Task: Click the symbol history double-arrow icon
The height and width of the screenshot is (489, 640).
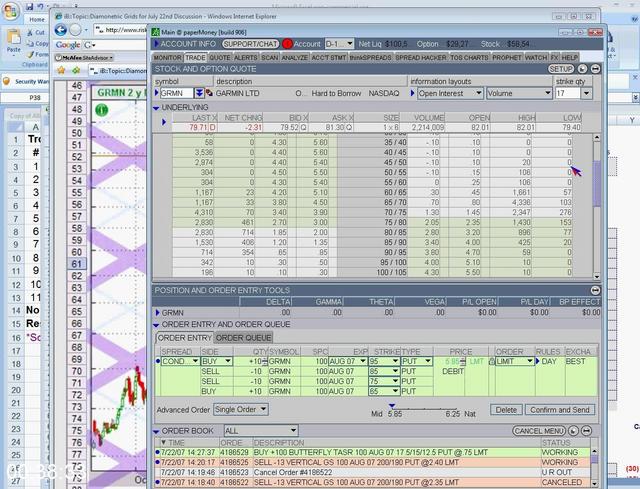Action: click(x=199, y=93)
